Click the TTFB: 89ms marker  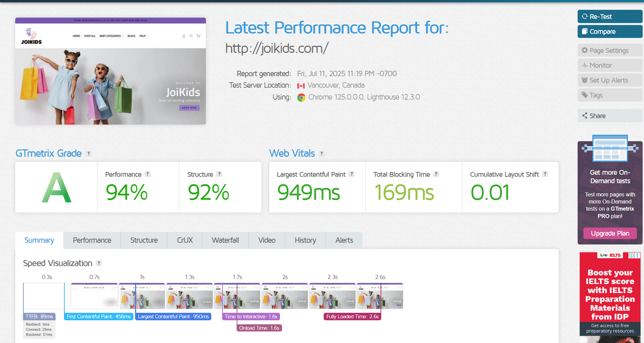39,317
